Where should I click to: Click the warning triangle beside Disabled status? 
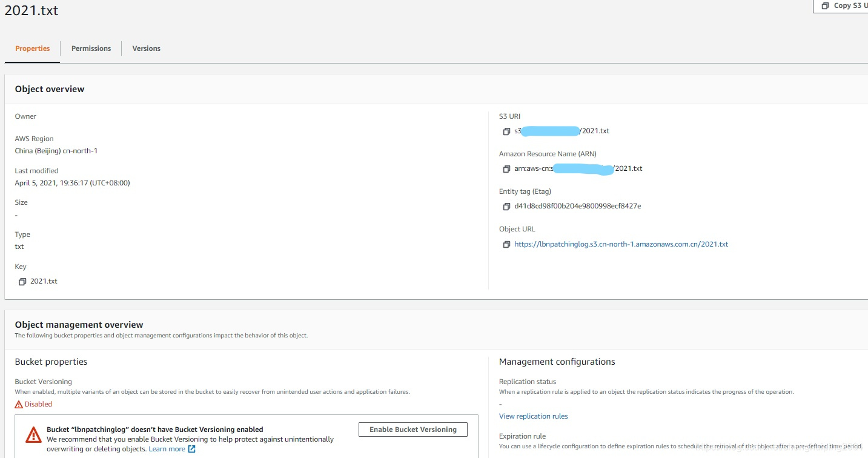[18, 403]
